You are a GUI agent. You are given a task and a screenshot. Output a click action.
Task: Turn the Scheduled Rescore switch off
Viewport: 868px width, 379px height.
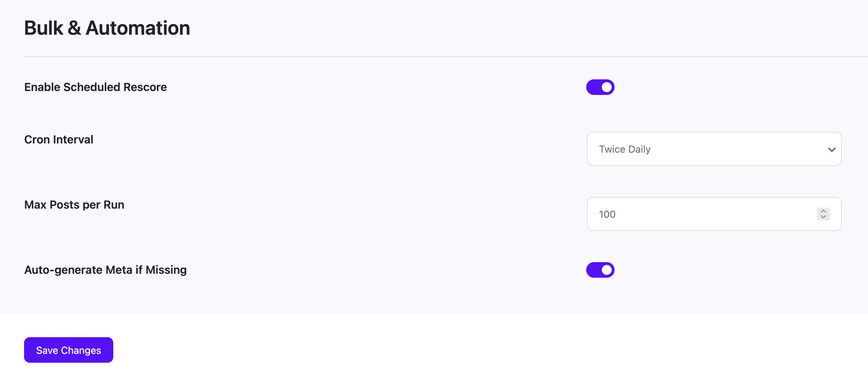600,87
